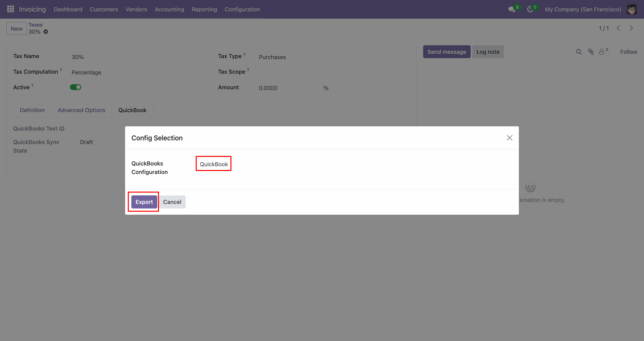Image resolution: width=644 pixels, height=341 pixels.
Task: Open the Reporting menu
Action: click(204, 9)
